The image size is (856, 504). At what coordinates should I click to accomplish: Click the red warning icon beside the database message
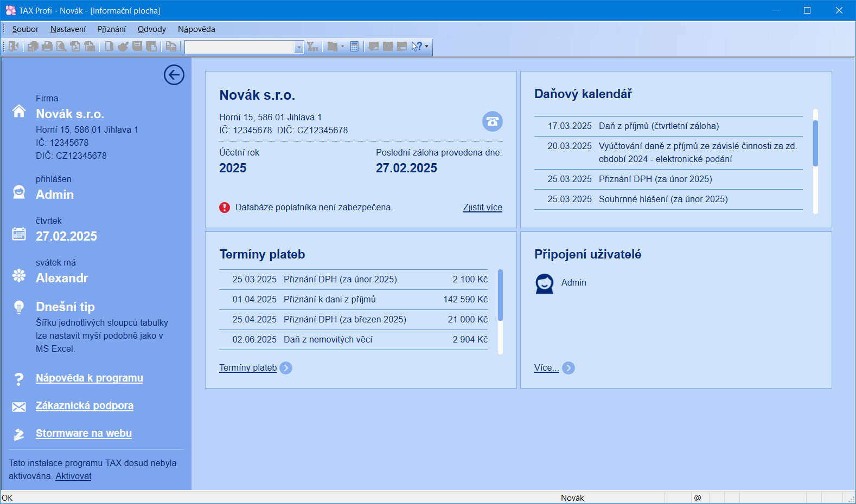pyautogui.click(x=225, y=208)
